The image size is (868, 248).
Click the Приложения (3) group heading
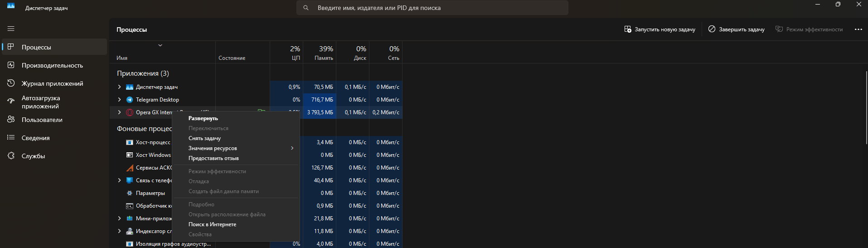coord(143,73)
